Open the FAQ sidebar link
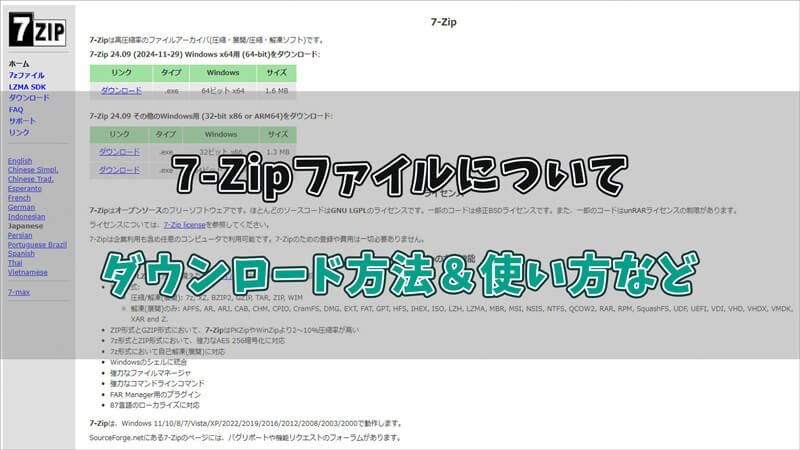Image resolution: width=800 pixels, height=450 pixels. 16,110
